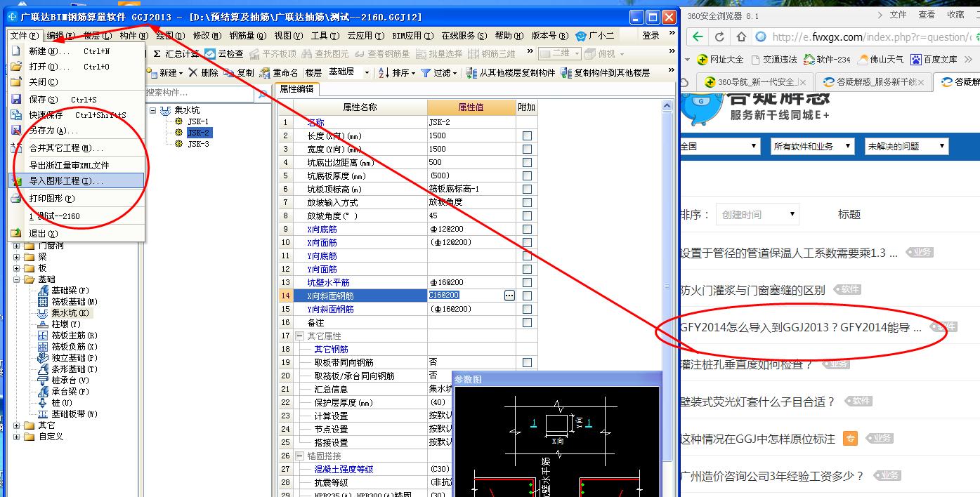Open 所有软件和业务 dropdown on web page
980x497 pixels.
[813, 146]
